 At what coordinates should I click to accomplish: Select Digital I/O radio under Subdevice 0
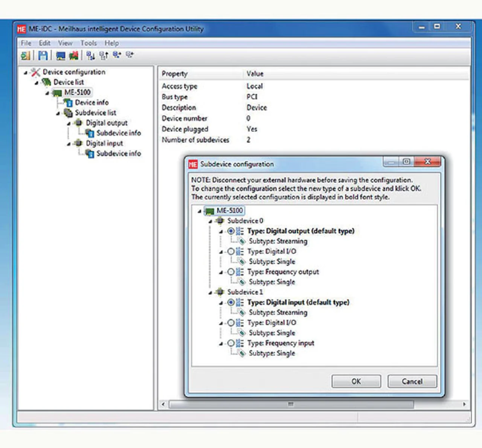coord(231,251)
